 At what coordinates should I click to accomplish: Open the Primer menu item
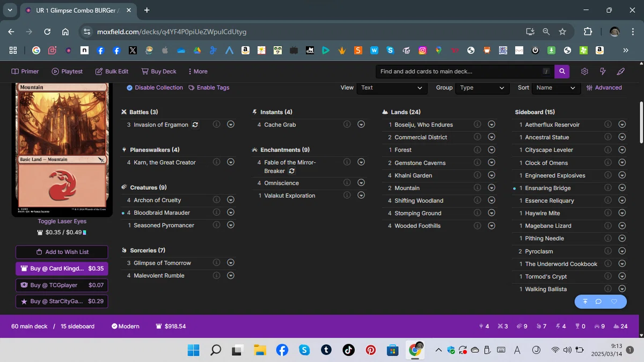tap(25, 71)
